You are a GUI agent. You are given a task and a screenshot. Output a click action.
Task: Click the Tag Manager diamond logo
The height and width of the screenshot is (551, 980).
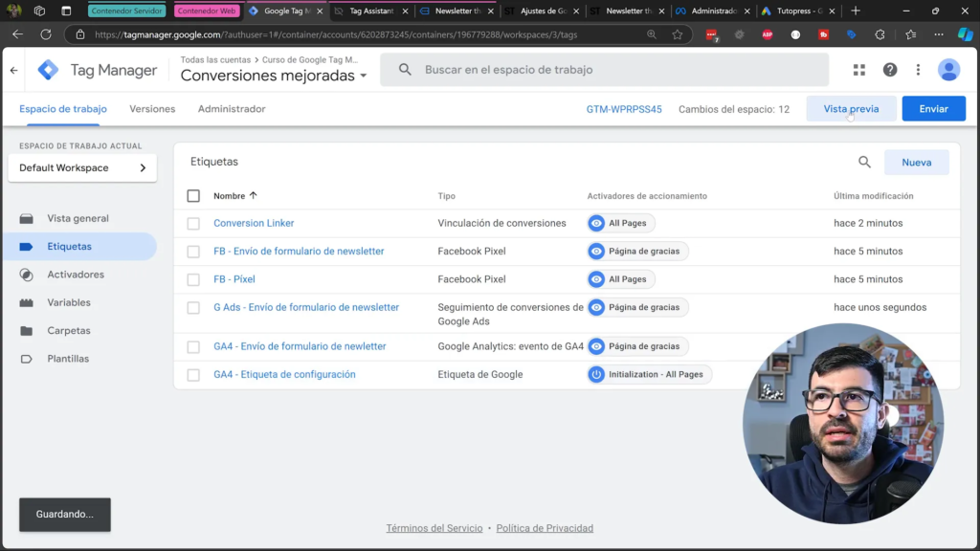tap(48, 70)
